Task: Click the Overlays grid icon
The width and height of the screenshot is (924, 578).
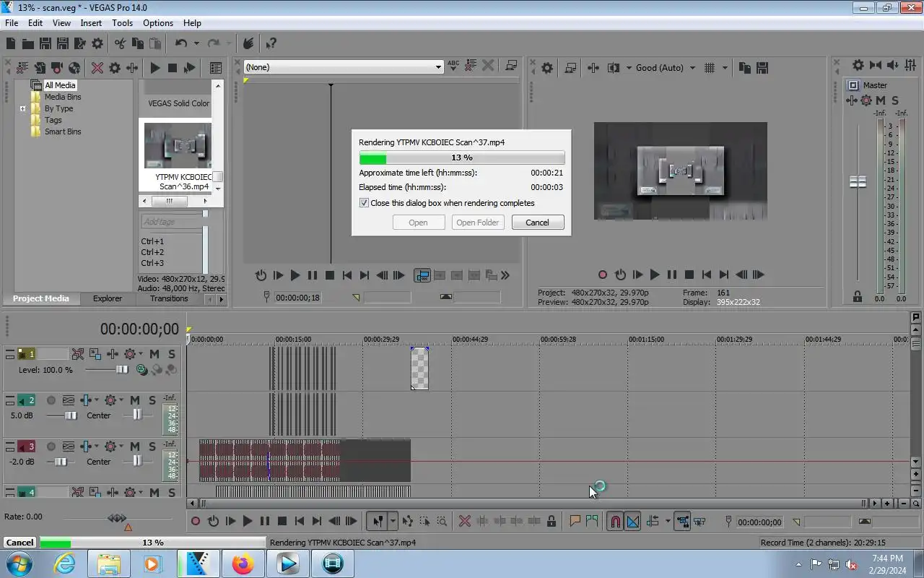Action: (709, 68)
